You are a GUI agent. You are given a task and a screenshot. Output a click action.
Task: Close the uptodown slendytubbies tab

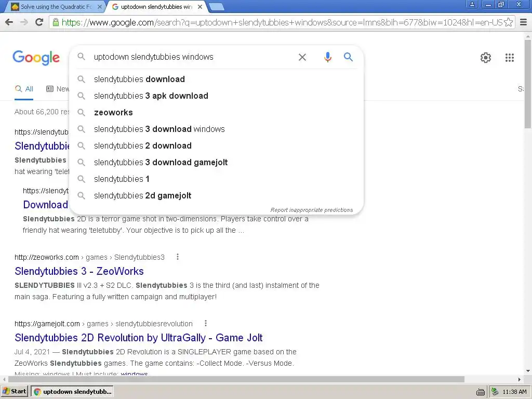(200, 6)
